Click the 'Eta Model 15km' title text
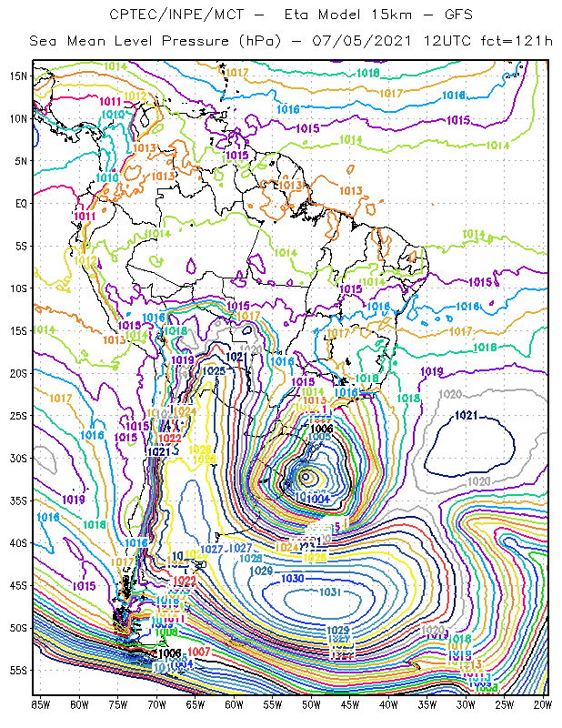Screen dimensions: 562x728 tap(348, 15)
